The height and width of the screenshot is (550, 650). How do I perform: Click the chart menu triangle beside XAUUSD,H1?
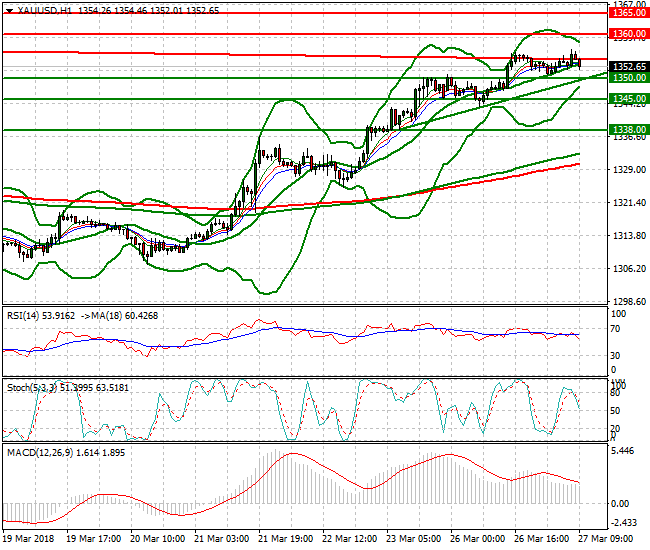pos(10,11)
